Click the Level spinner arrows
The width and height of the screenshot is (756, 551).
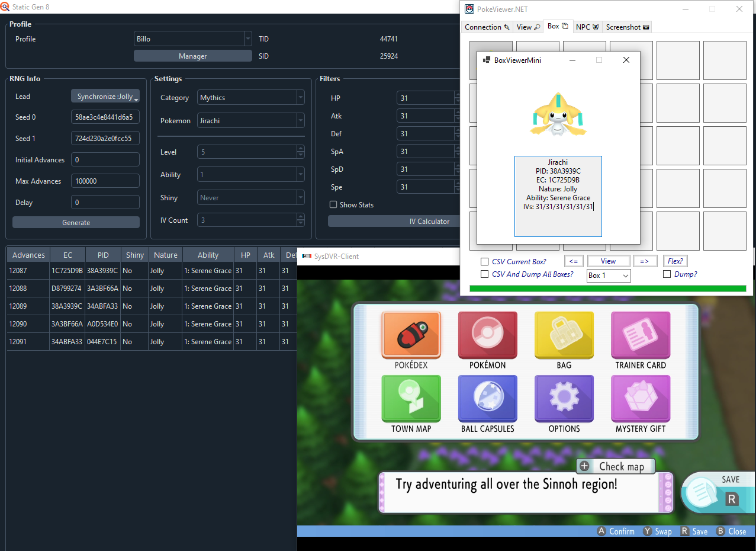[x=300, y=152]
